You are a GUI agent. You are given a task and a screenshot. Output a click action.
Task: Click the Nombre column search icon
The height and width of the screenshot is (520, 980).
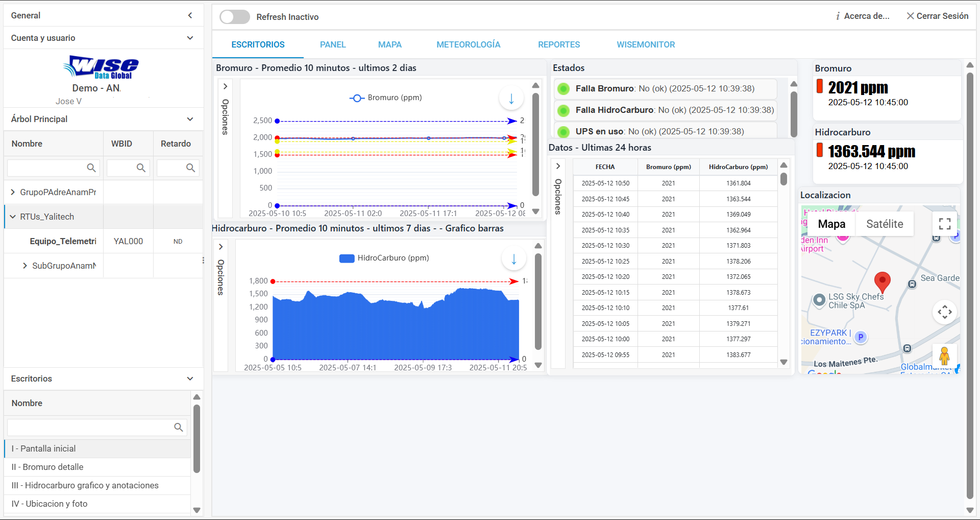[91, 168]
